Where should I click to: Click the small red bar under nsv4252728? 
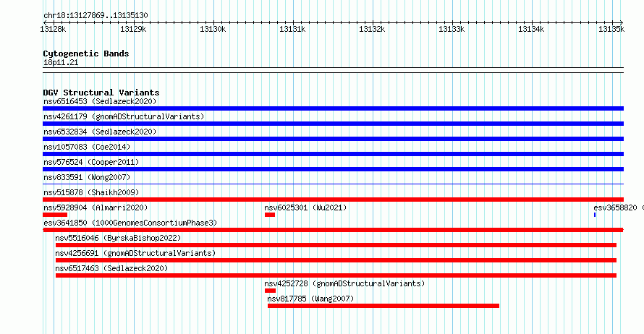click(x=270, y=291)
